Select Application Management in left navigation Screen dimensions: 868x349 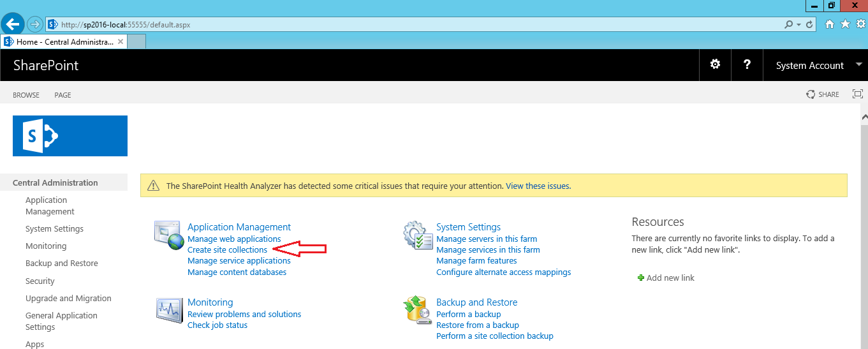pyautogui.click(x=50, y=205)
